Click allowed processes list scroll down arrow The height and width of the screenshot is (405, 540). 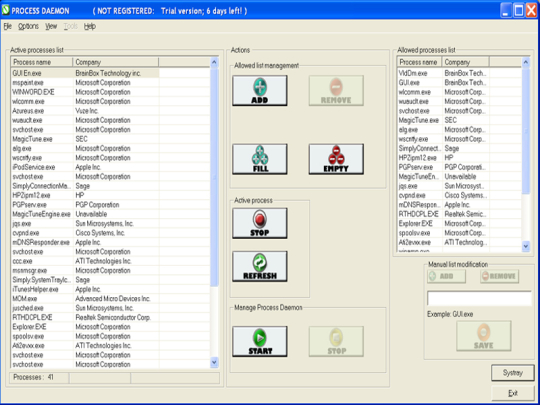pyautogui.click(x=526, y=246)
